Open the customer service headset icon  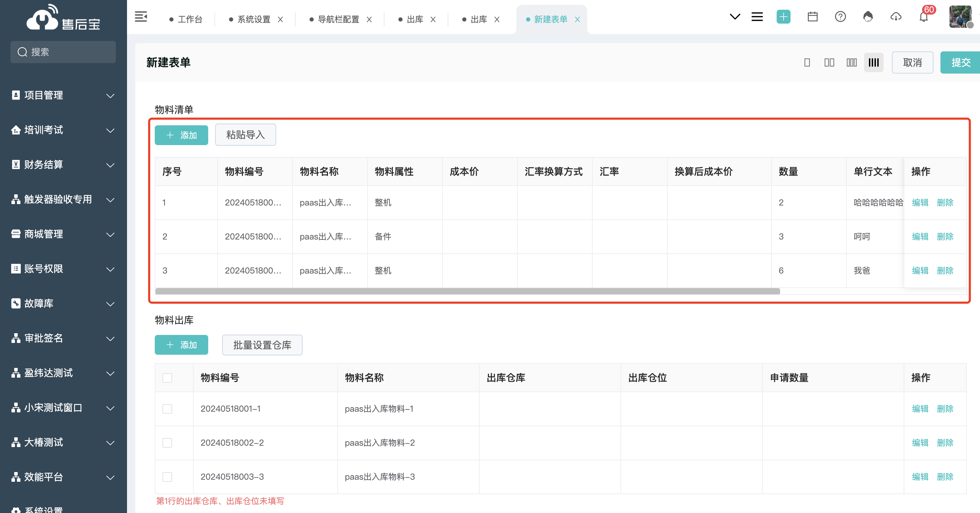pos(868,17)
